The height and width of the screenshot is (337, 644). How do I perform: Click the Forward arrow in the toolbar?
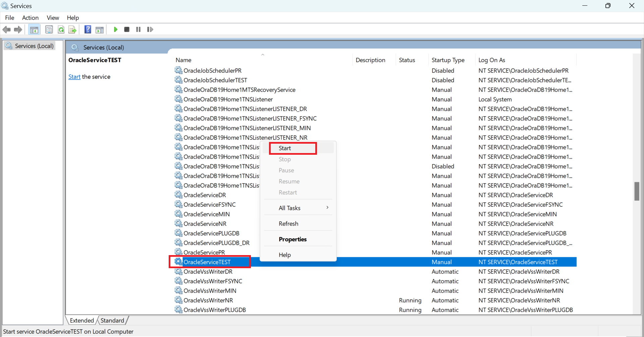tap(18, 30)
